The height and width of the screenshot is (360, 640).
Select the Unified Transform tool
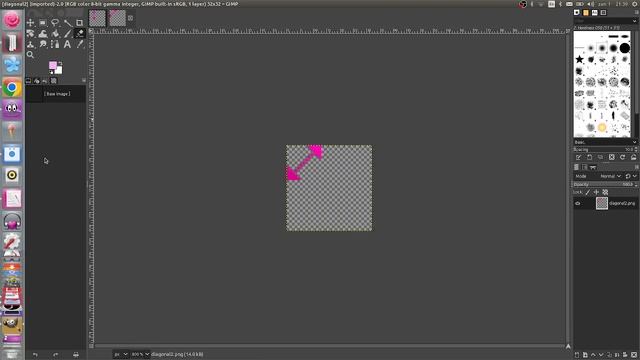pos(31,34)
